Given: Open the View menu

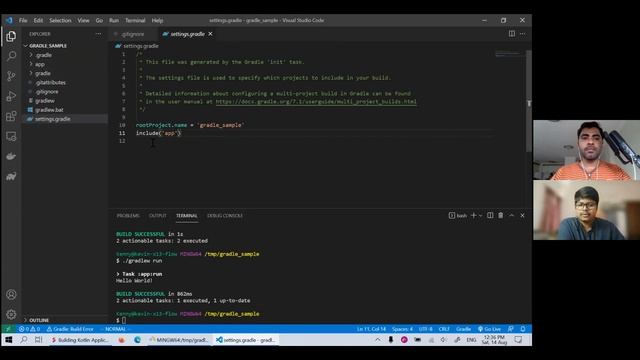Looking at the screenshot, I should [x=83, y=20].
